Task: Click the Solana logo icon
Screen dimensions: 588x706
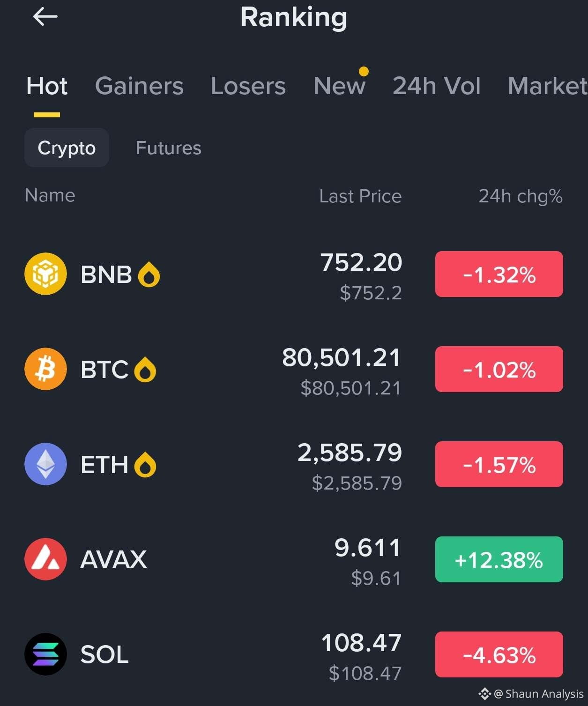Action: click(45, 654)
